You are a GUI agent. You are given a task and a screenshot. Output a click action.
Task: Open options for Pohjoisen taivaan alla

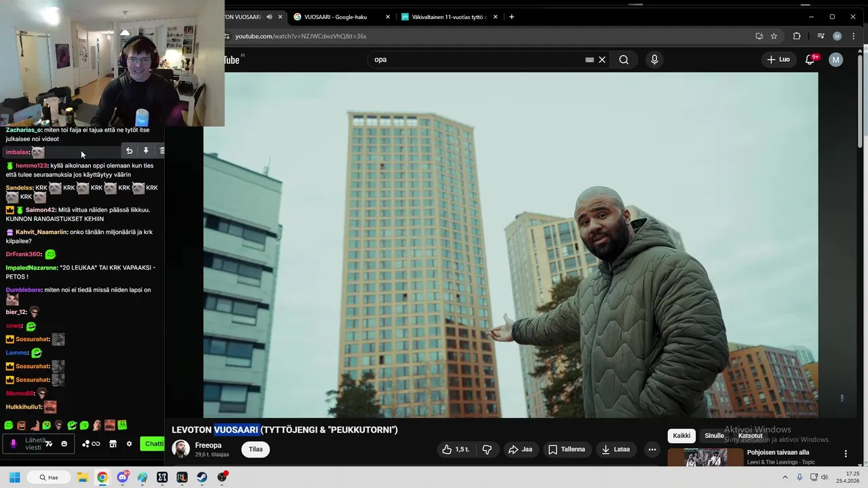point(846,453)
